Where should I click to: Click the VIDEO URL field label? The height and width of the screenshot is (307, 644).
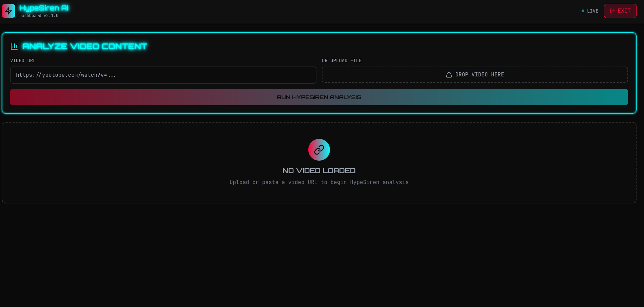(x=23, y=60)
